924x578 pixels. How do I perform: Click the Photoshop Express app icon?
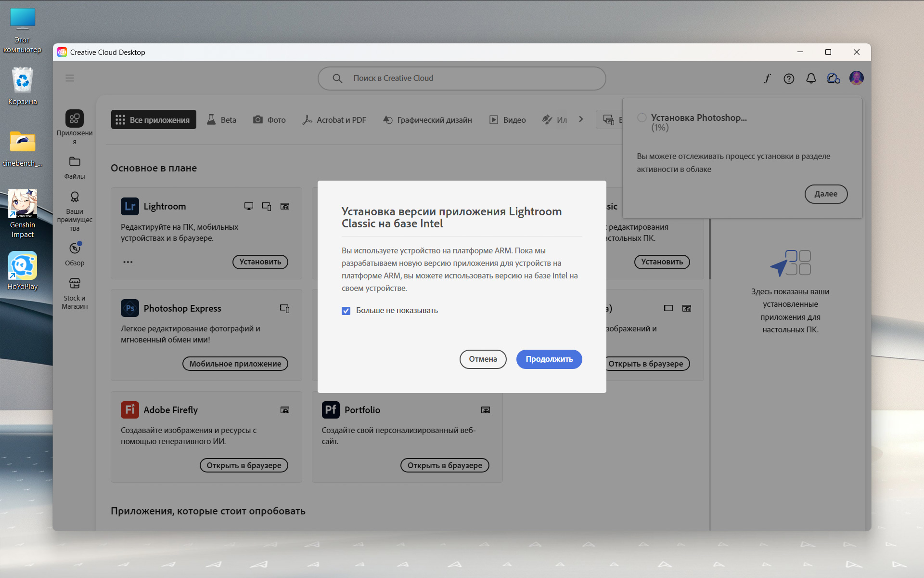pyautogui.click(x=130, y=308)
